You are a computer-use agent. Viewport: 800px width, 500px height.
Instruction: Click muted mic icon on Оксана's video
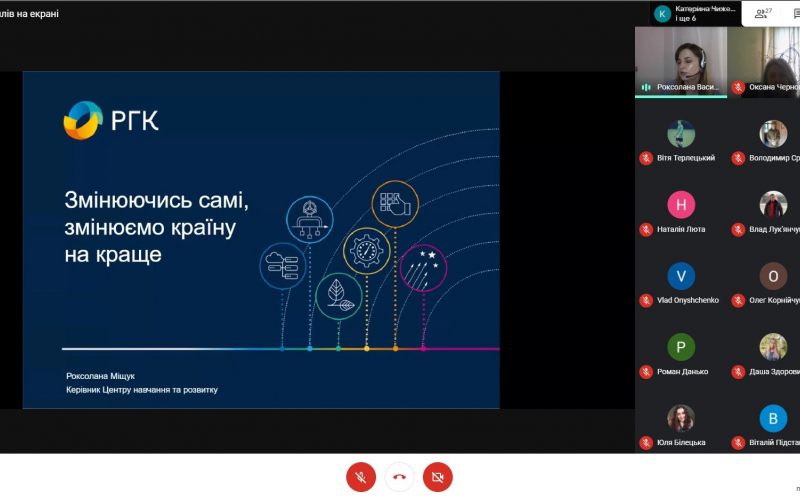738,87
